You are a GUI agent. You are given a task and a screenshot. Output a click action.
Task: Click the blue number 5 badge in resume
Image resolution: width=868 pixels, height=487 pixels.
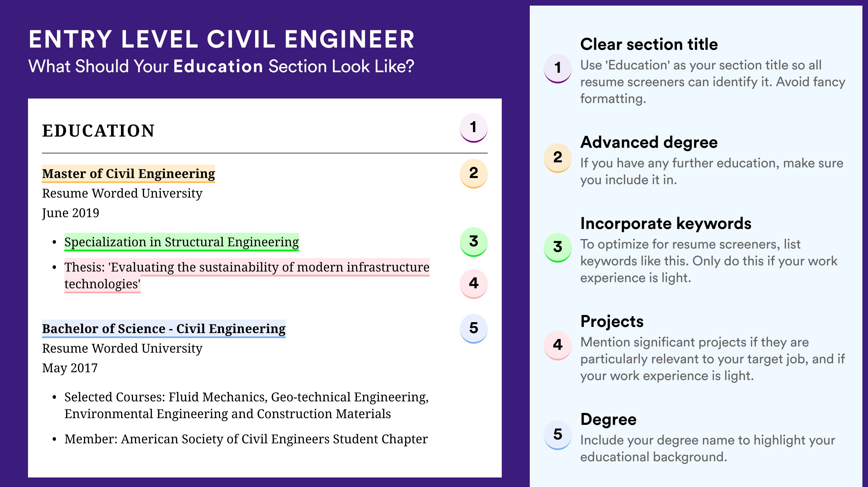point(473,329)
